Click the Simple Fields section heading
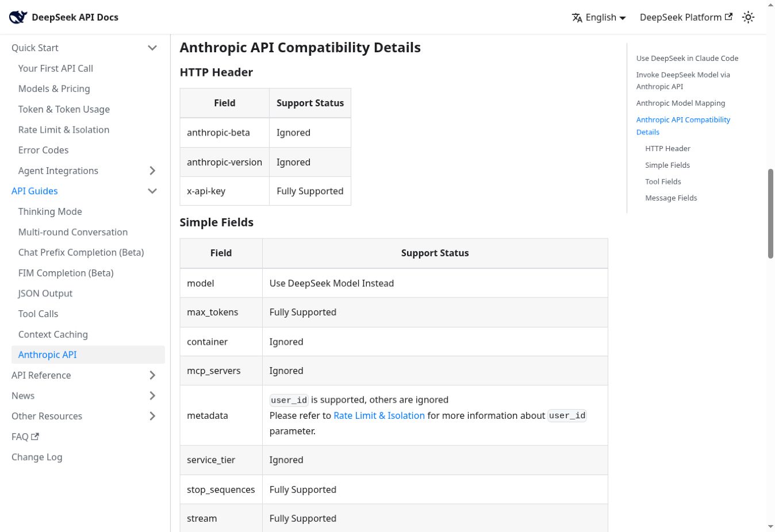The width and height of the screenshot is (775, 532). click(217, 222)
